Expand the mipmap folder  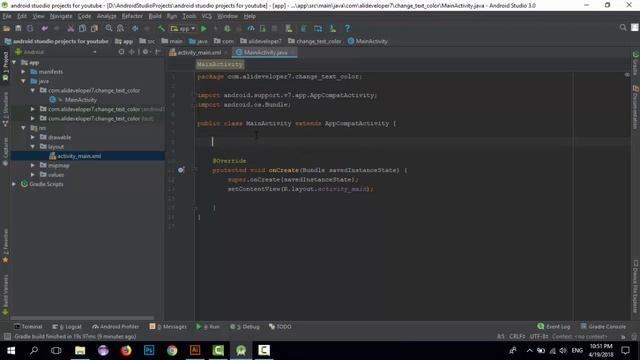point(33,165)
